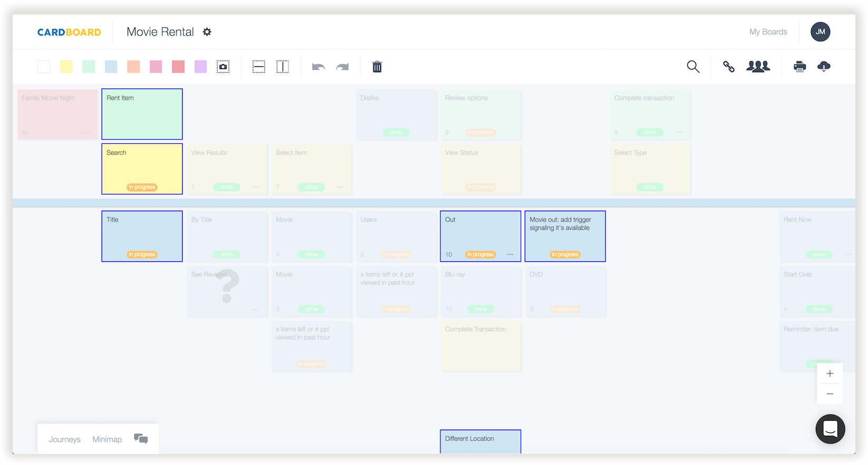Viewport: 868px width, 465px height.
Task: Open View Results card options menu
Action: (x=256, y=187)
